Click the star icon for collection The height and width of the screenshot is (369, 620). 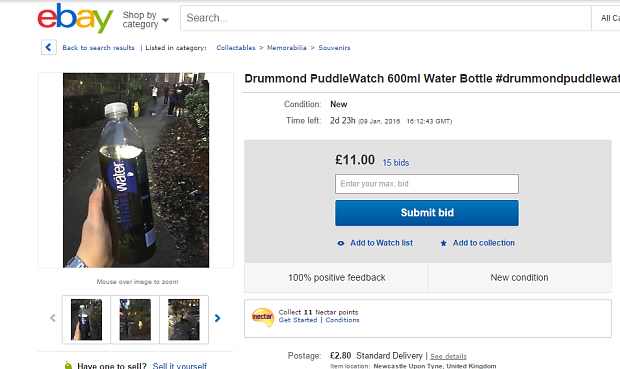coord(444,243)
